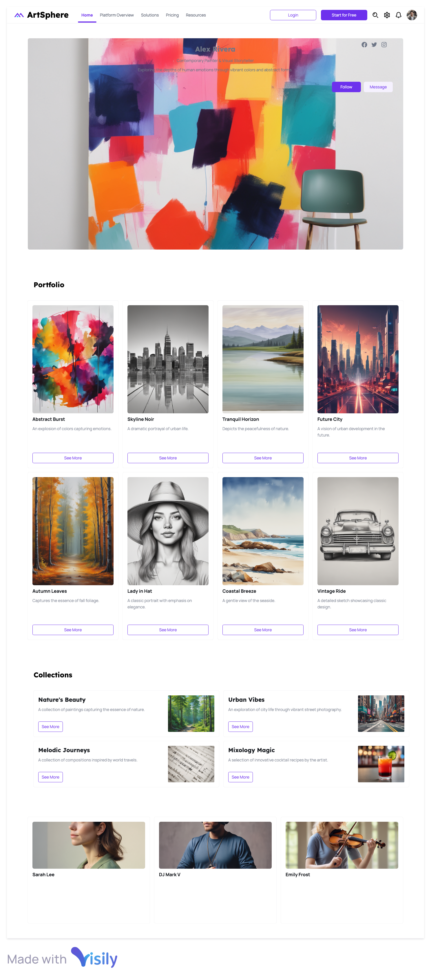This screenshot has height=980, width=431.
Task: Open notifications bell icon
Action: coord(398,15)
